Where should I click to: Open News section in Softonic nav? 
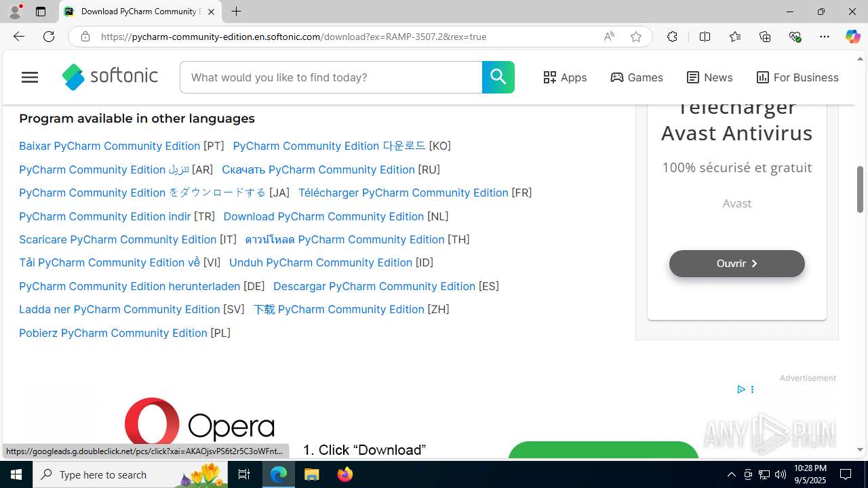pyautogui.click(x=709, y=77)
